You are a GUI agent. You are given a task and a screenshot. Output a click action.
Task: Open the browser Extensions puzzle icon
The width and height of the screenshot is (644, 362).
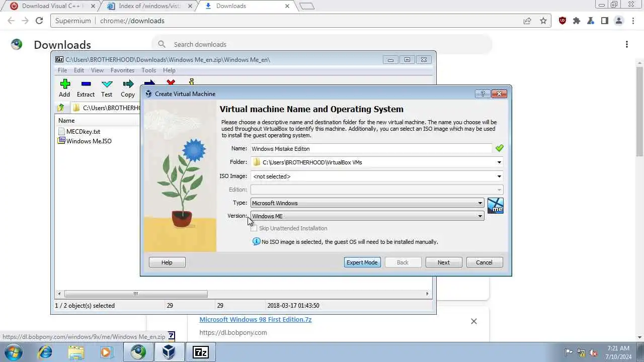pos(577,21)
